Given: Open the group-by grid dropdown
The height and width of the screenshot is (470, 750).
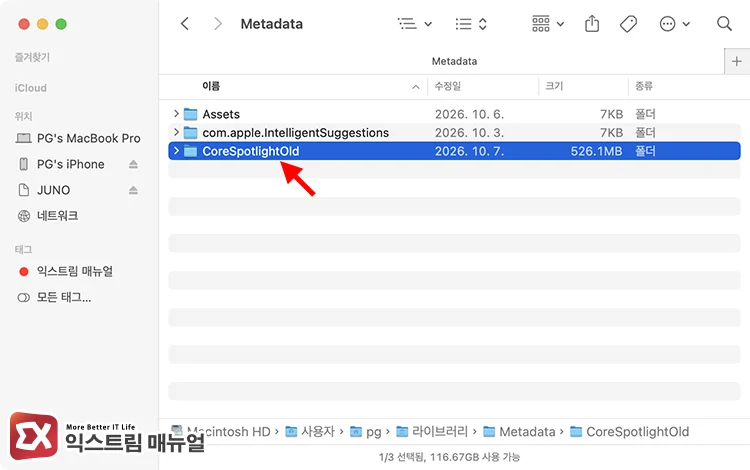Looking at the screenshot, I should tap(548, 23).
